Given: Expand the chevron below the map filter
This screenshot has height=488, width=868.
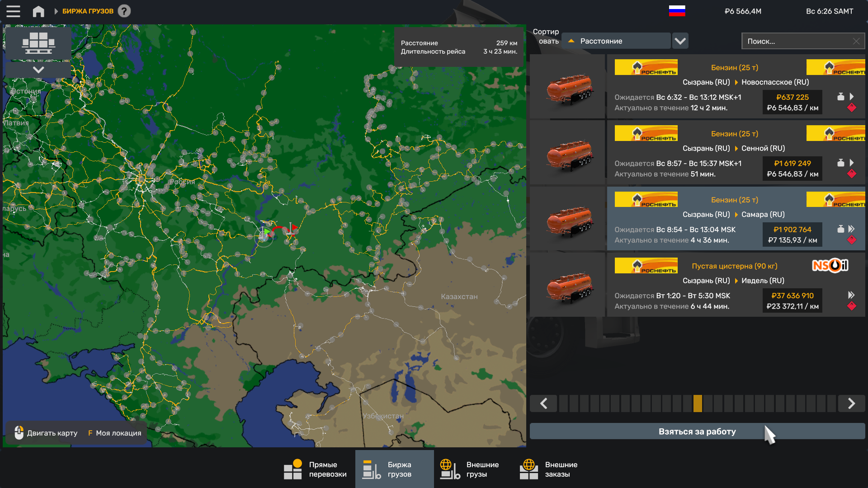Looking at the screenshot, I should point(38,70).
